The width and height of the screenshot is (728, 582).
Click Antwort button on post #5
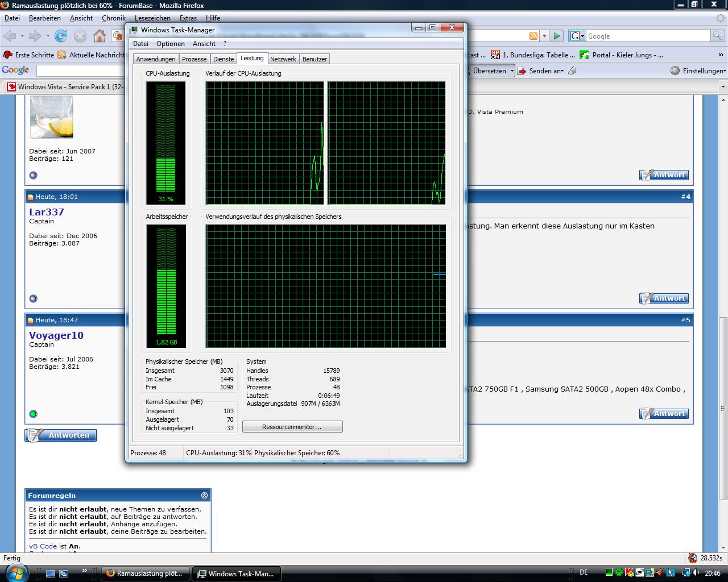point(664,414)
